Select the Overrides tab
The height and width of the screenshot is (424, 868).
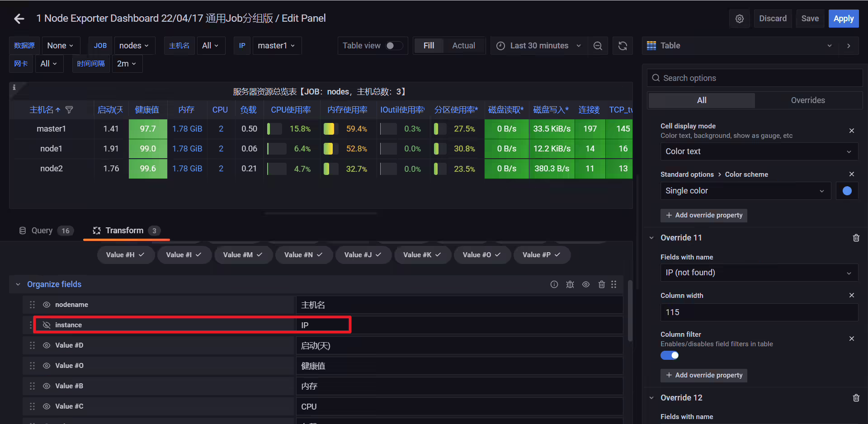(x=808, y=100)
